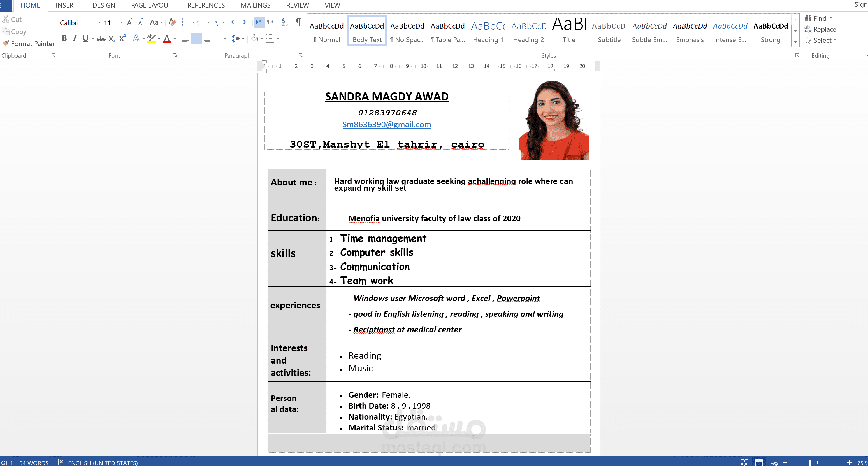Open the font name dropdown showing Calibri
The width and height of the screenshot is (868, 466).
click(100, 23)
